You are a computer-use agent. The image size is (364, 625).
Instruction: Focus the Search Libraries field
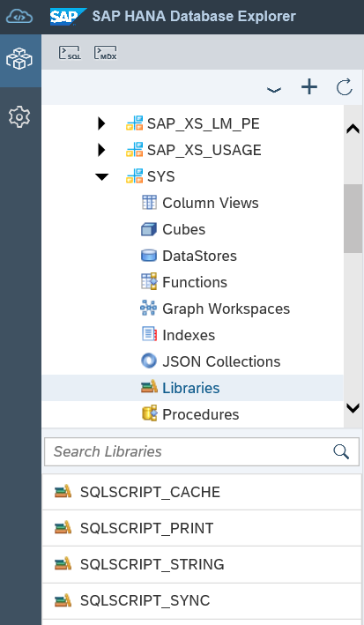point(202,451)
